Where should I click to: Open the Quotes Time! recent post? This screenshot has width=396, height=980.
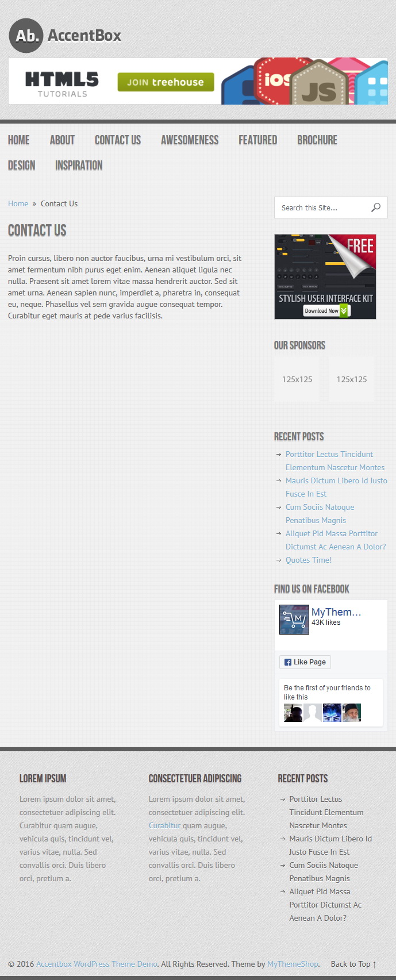[309, 560]
